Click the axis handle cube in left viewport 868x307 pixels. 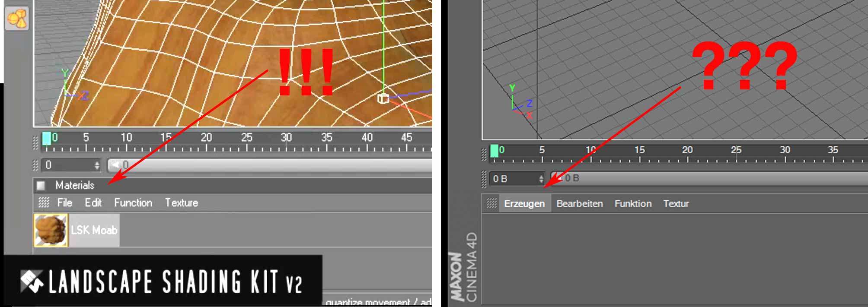pos(383,98)
